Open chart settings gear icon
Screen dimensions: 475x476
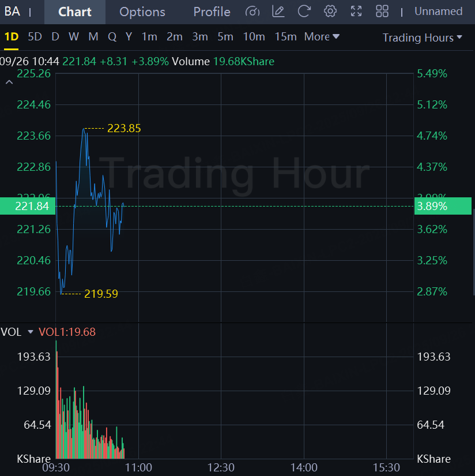pyautogui.click(x=330, y=12)
